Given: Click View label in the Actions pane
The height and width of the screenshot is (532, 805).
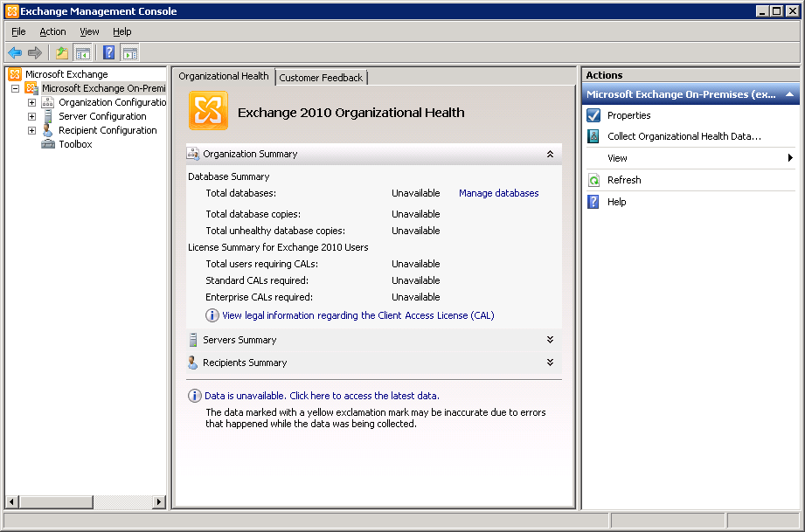Looking at the screenshot, I should click(617, 158).
